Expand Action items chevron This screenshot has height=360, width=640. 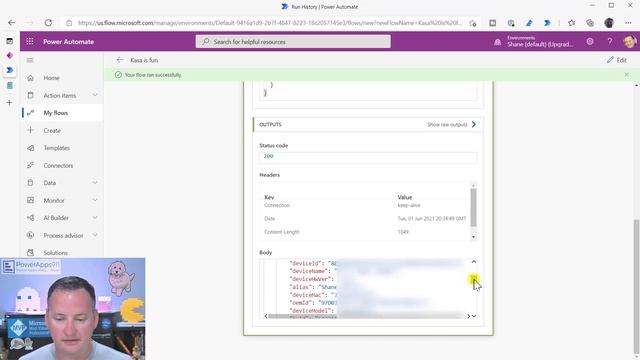click(x=95, y=95)
